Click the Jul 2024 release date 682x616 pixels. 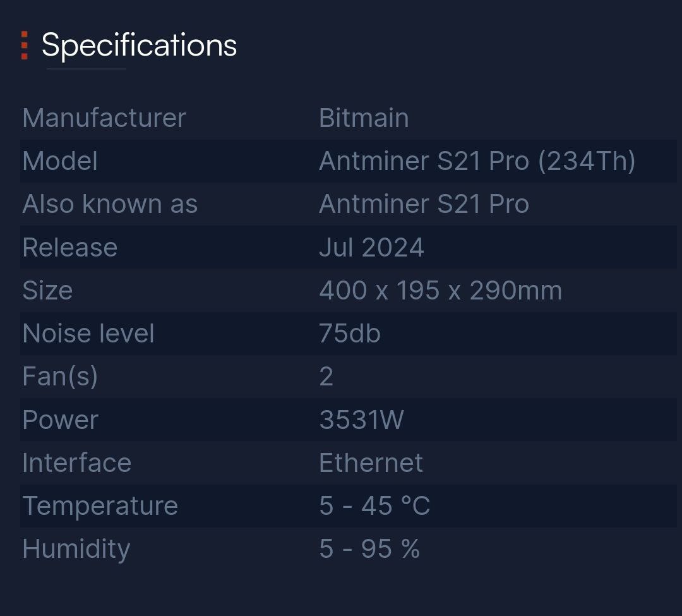371,247
